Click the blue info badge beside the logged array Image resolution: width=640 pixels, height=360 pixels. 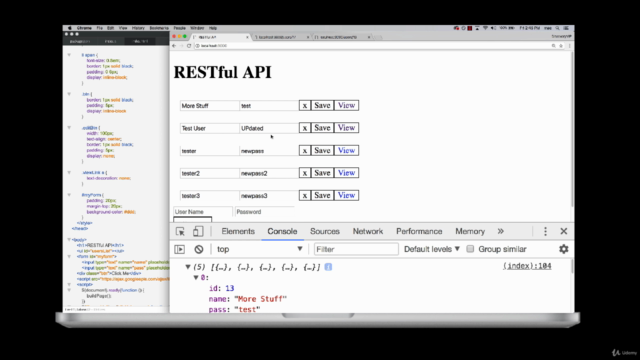[328, 267]
